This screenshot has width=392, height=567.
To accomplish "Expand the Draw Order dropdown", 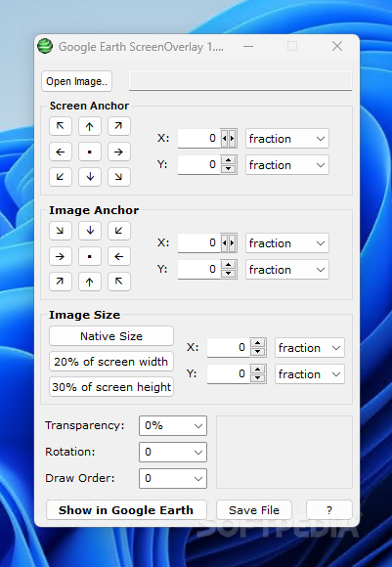I will coord(173,478).
